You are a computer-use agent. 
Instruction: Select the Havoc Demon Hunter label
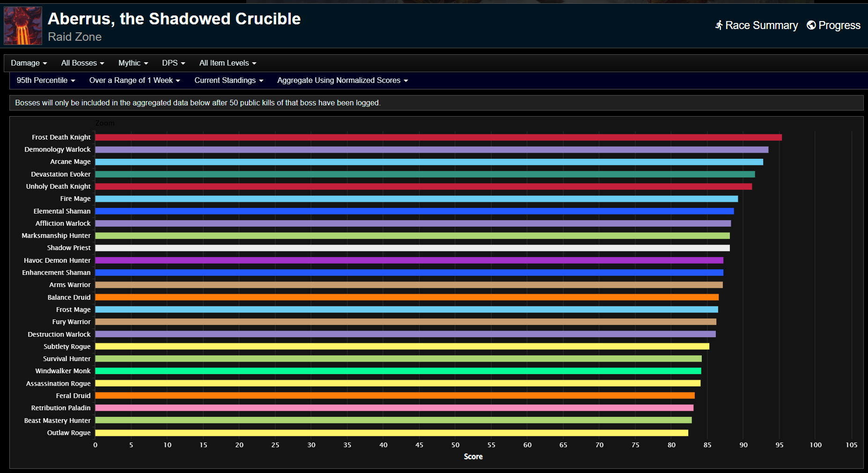[x=57, y=260]
